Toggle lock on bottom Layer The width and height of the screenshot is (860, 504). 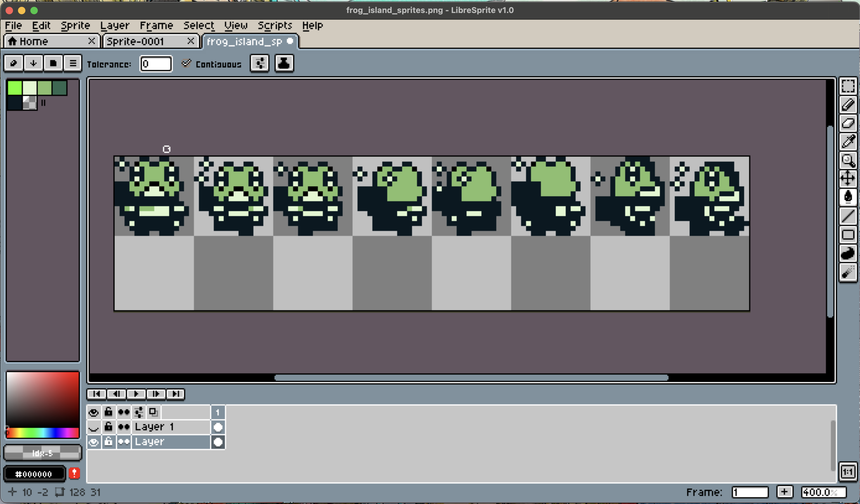(108, 442)
